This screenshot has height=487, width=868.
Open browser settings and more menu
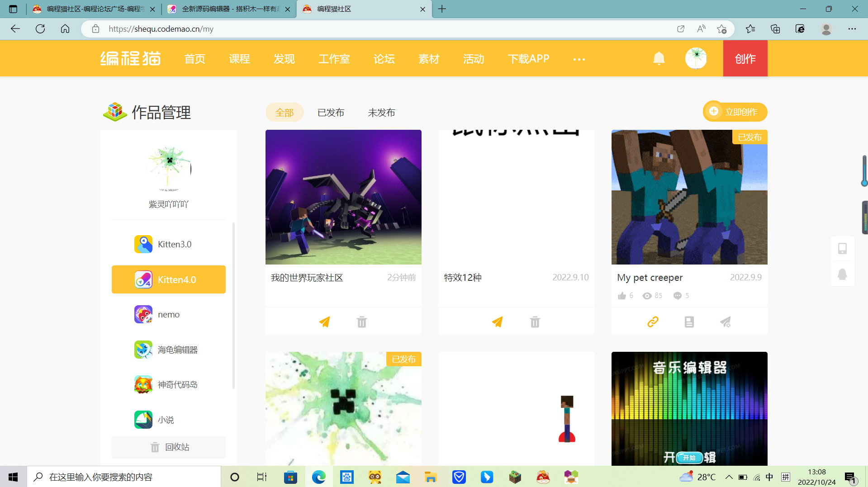click(852, 29)
